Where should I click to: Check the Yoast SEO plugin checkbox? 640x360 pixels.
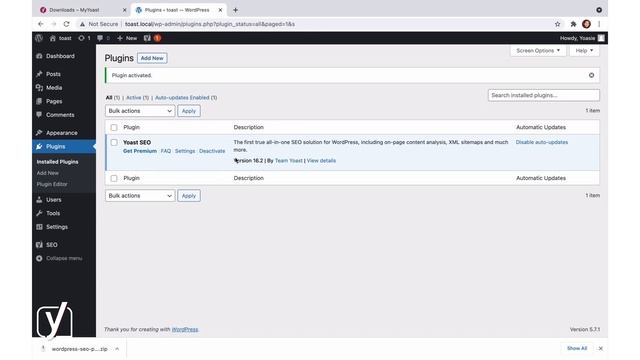point(114,142)
